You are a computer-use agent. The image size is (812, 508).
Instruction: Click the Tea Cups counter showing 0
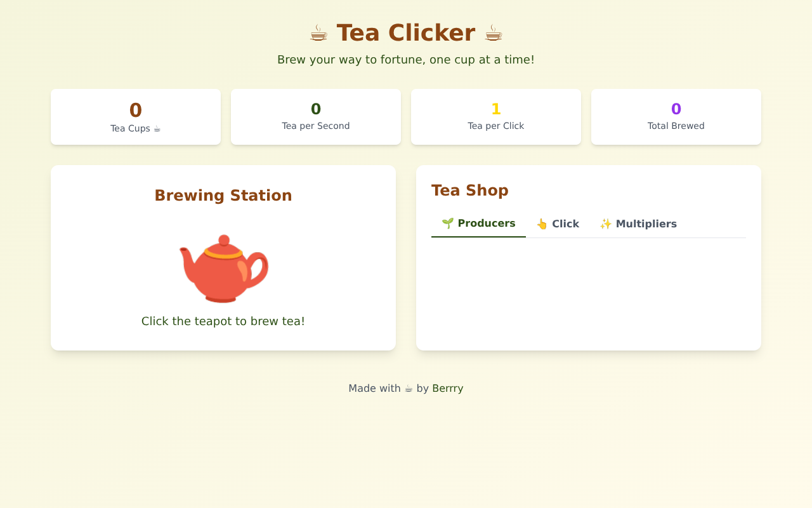click(x=135, y=109)
